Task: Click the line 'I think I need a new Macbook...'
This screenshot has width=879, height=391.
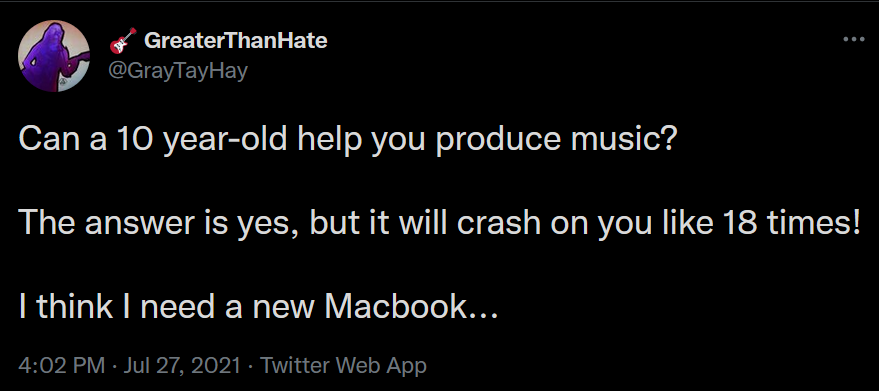Action: coord(258,306)
